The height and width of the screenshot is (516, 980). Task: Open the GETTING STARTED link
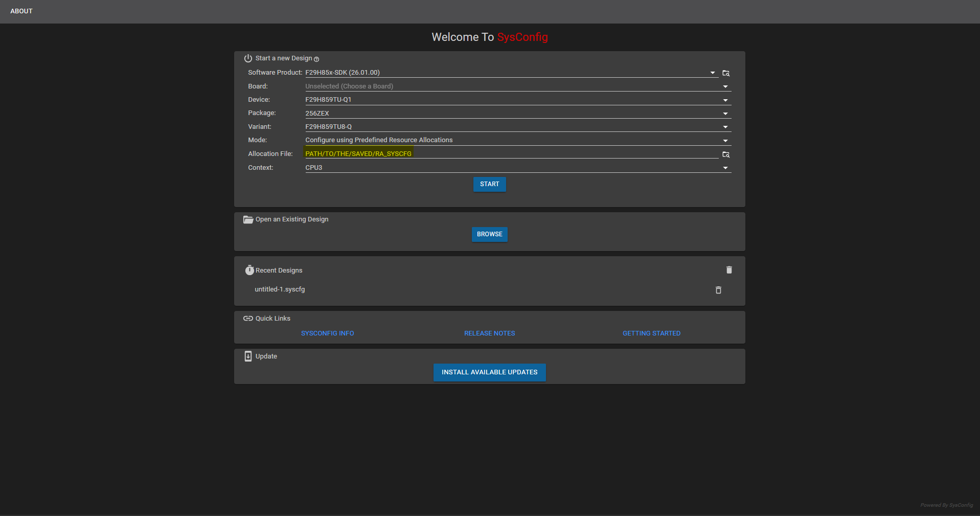652,333
